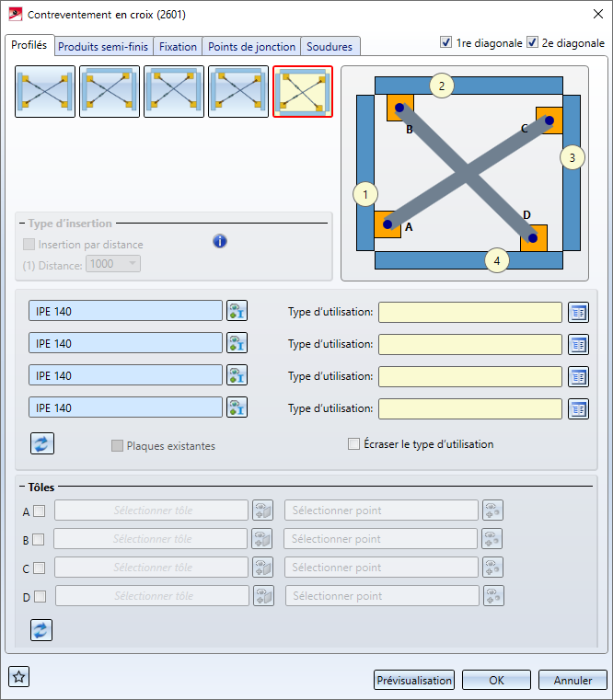
Task: Click first Type d'utilisation yellow field
Action: pos(470,312)
